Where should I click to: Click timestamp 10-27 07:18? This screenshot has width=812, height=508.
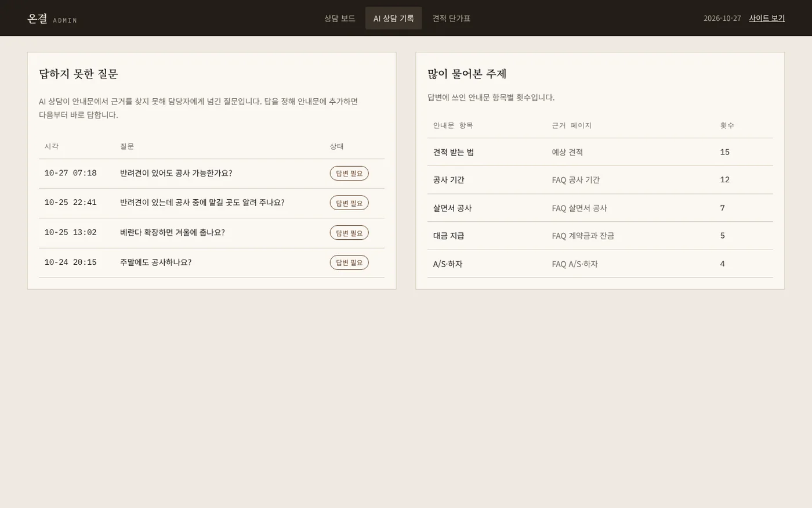(70, 173)
